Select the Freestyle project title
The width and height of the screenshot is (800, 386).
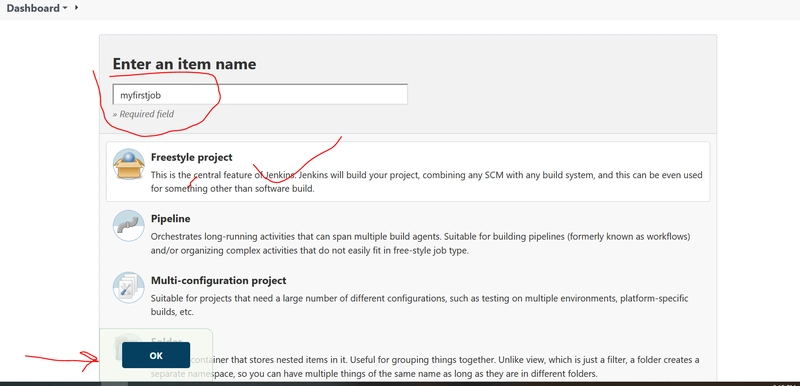coord(191,157)
